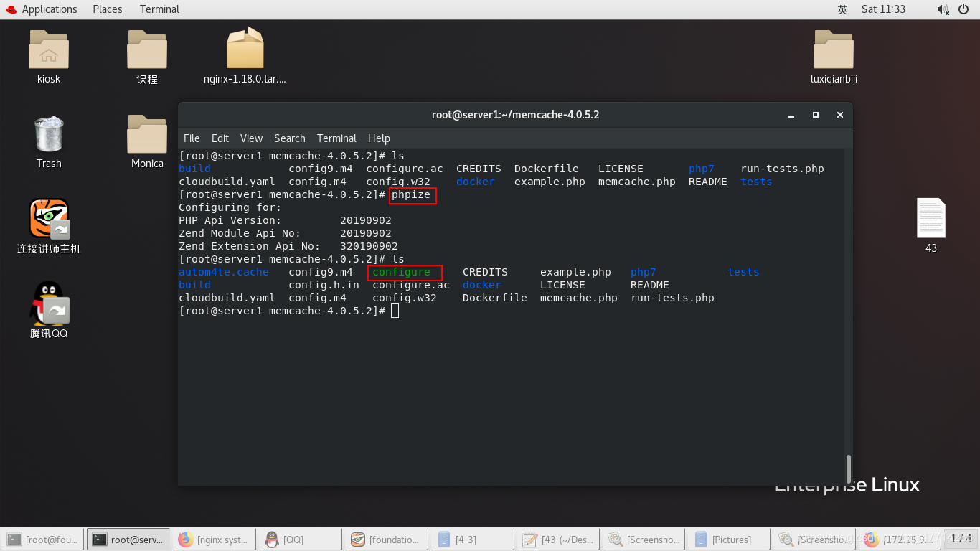
Task: Switch to [foundatio... taskbar window
Action: point(387,540)
